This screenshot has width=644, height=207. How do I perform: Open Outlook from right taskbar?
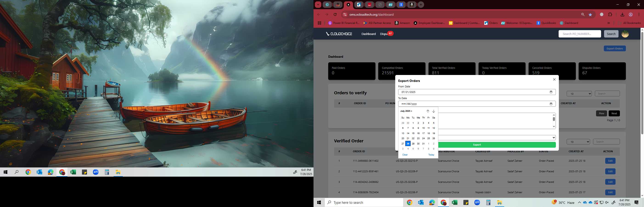pyautogui.click(x=421, y=202)
